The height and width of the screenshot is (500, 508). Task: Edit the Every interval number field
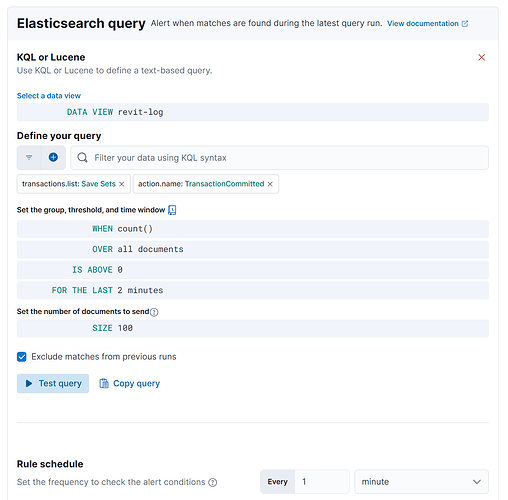(x=322, y=482)
